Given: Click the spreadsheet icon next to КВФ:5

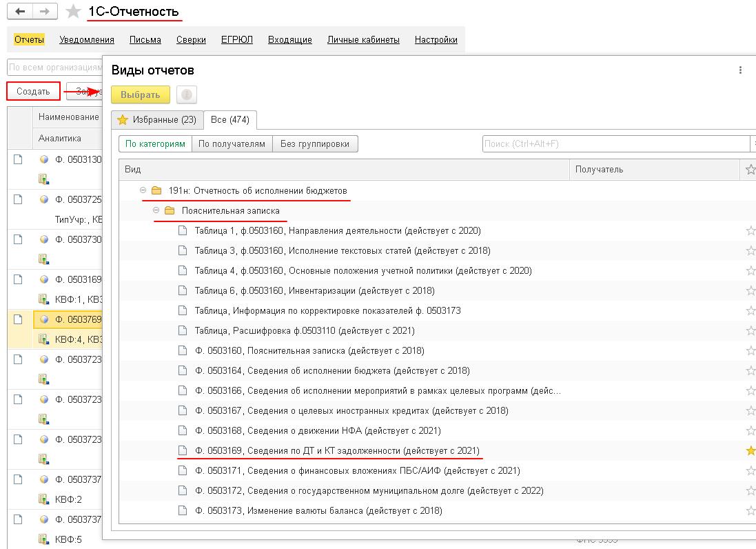Looking at the screenshot, I should pos(43,539).
